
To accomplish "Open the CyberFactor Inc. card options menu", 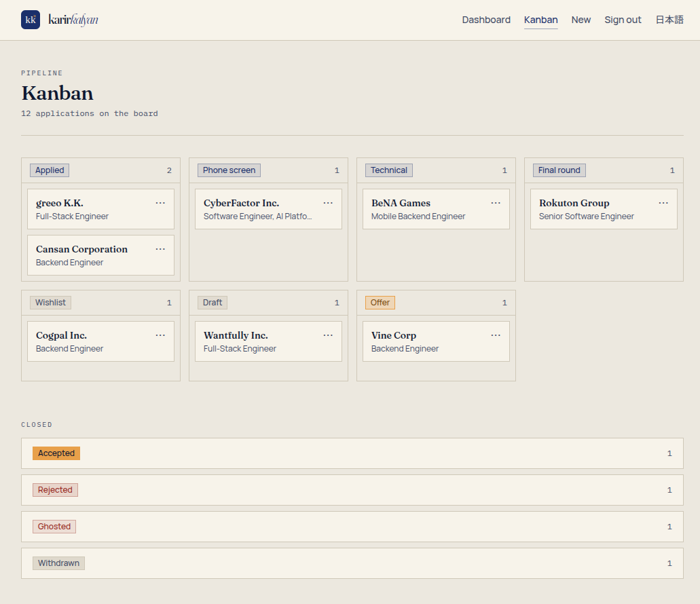I will 328,203.
